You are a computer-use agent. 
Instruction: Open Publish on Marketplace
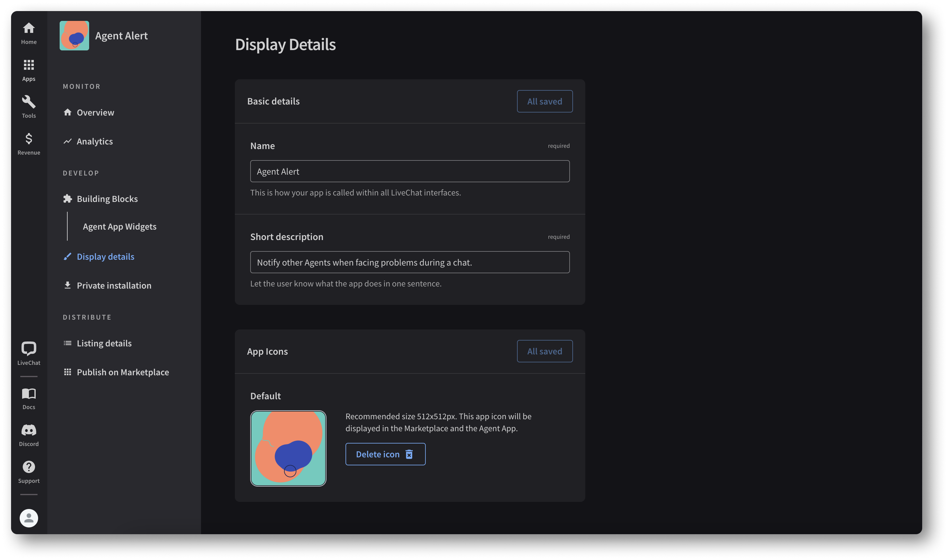[x=123, y=372]
